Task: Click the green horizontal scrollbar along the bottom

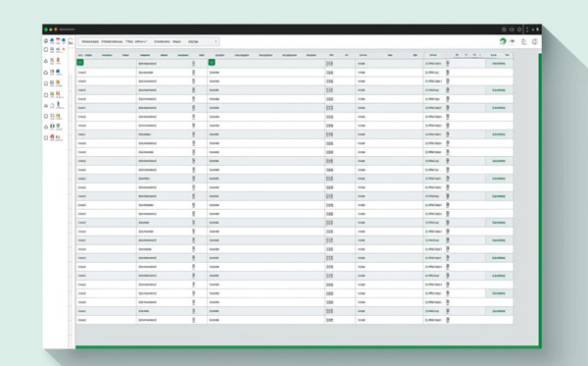Action: coord(308,346)
